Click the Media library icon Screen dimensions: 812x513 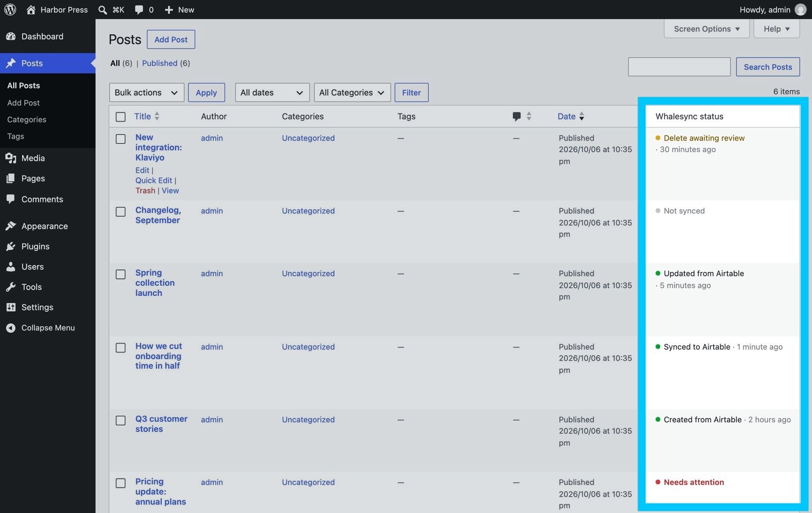click(11, 158)
